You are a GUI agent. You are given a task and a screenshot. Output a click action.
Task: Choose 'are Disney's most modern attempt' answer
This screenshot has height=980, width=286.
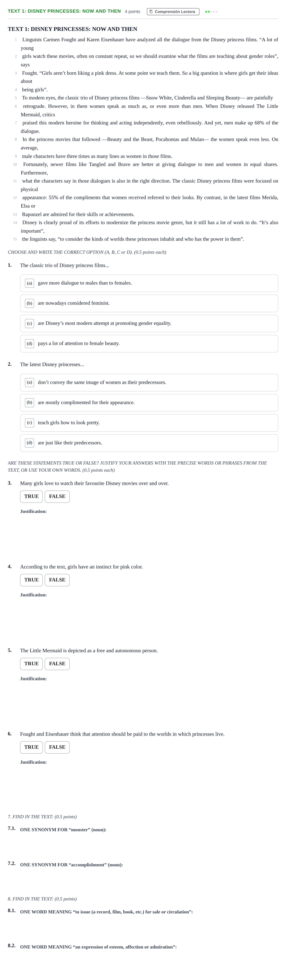[x=149, y=323]
